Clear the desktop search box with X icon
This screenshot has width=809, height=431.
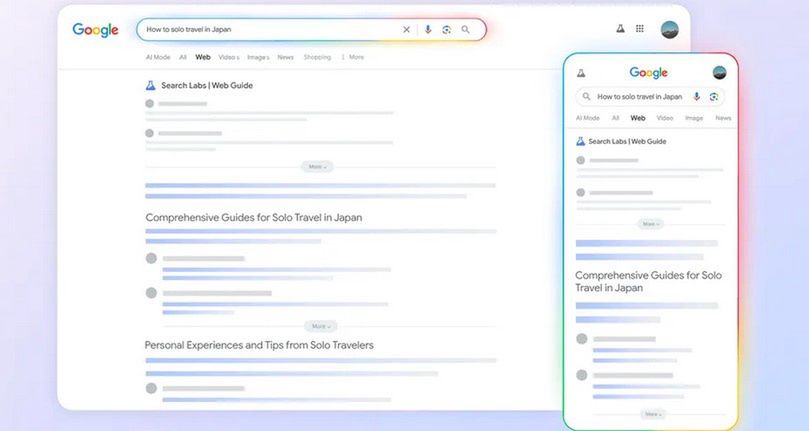pyautogui.click(x=407, y=29)
